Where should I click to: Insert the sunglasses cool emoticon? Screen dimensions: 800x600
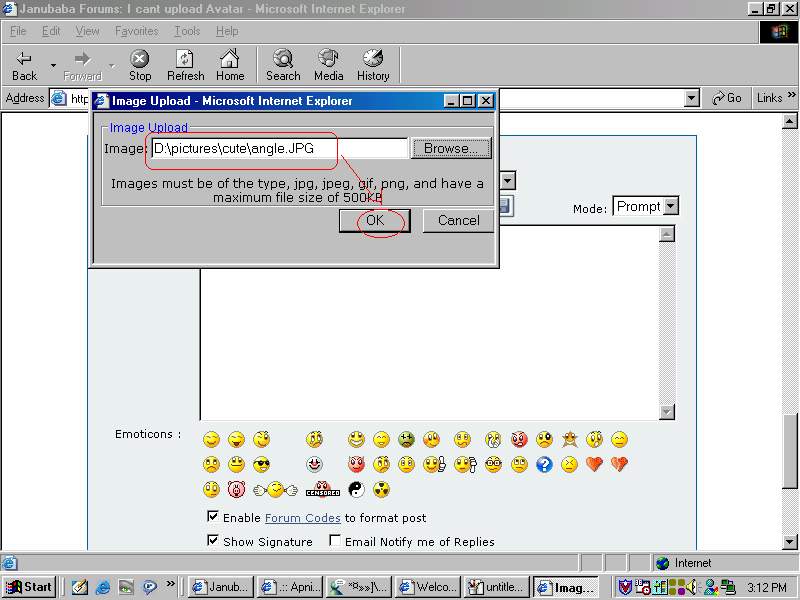(262, 464)
